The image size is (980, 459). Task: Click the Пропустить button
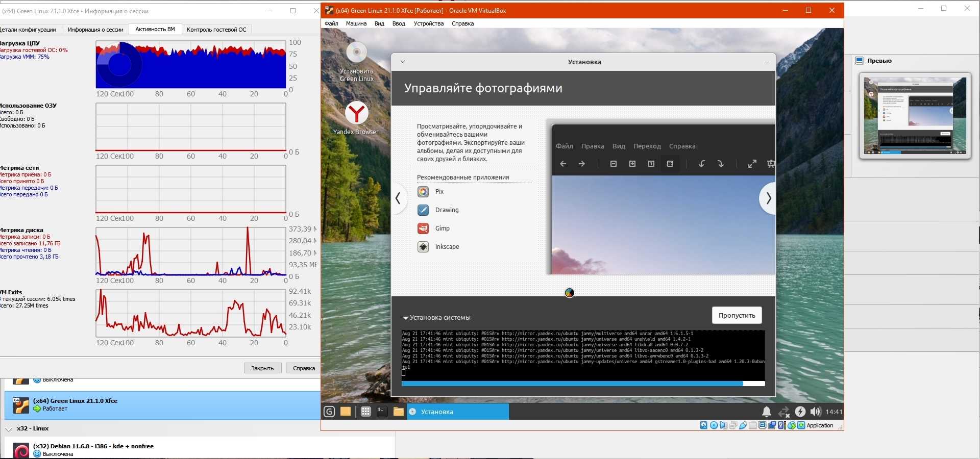pos(737,315)
